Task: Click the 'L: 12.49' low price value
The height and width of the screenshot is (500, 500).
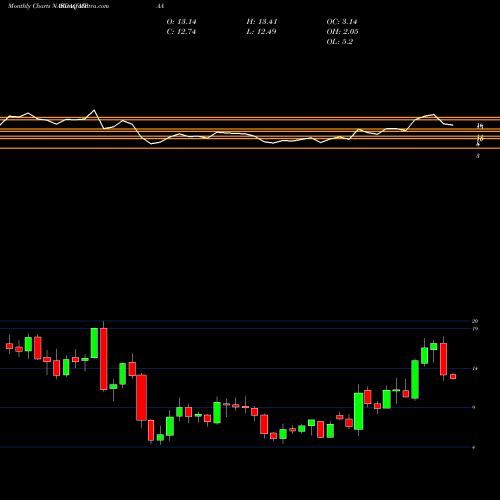Action: [261, 32]
